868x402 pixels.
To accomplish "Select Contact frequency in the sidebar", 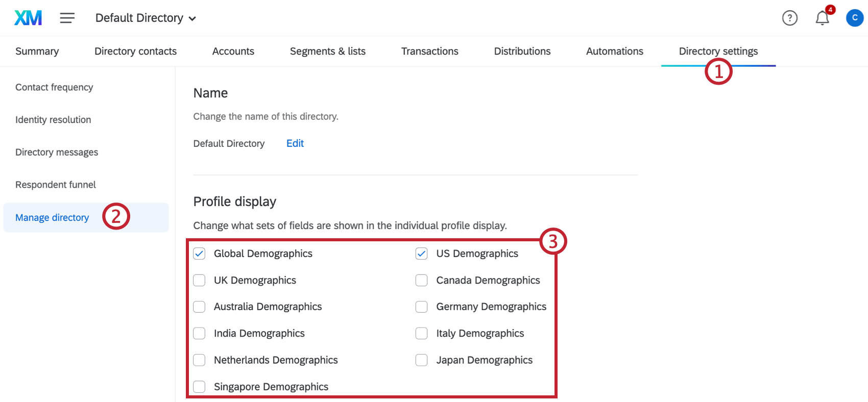I will [54, 87].
